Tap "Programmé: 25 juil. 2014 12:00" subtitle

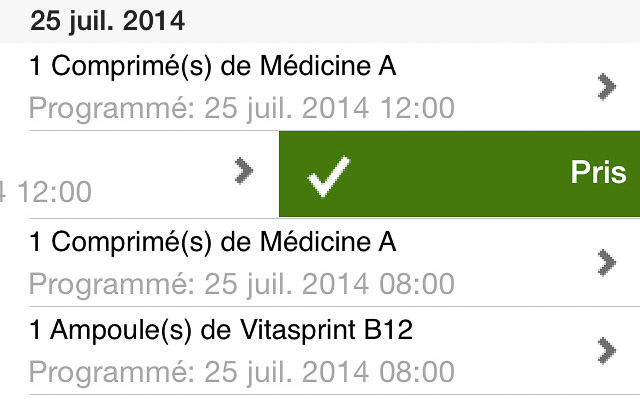point(242,107)
